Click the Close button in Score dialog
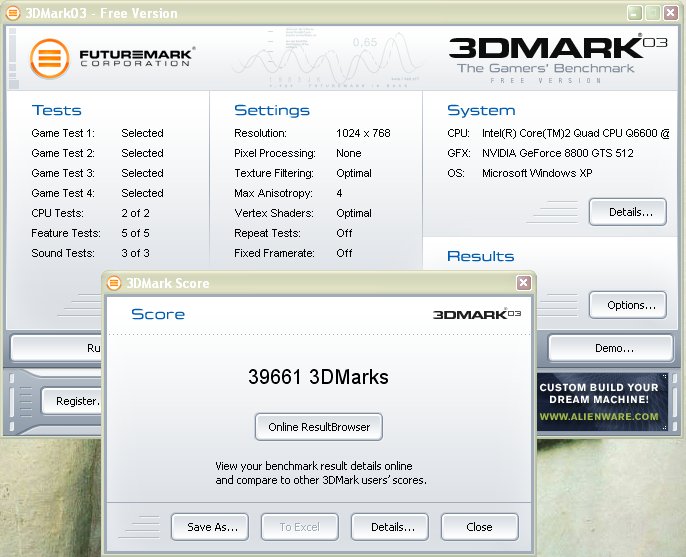 480,527
